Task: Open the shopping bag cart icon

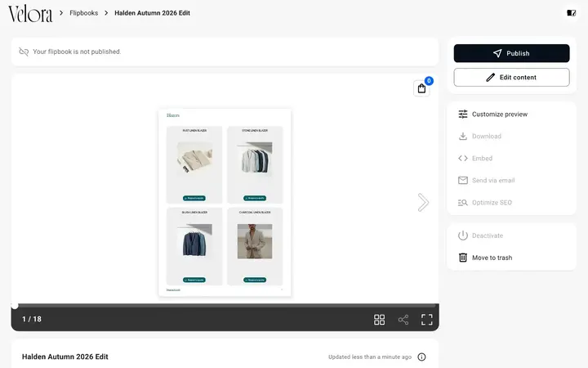Action: point(421,88)
